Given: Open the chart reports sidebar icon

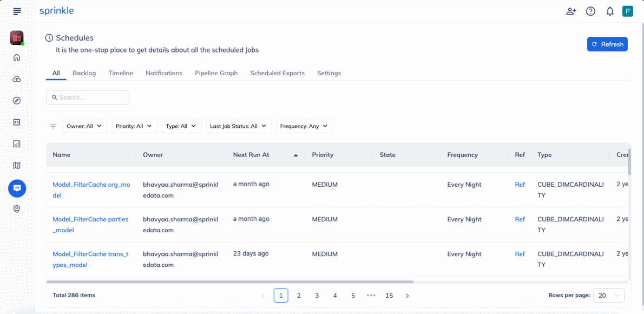Looking at the screenshot, I should pos(17,144).
